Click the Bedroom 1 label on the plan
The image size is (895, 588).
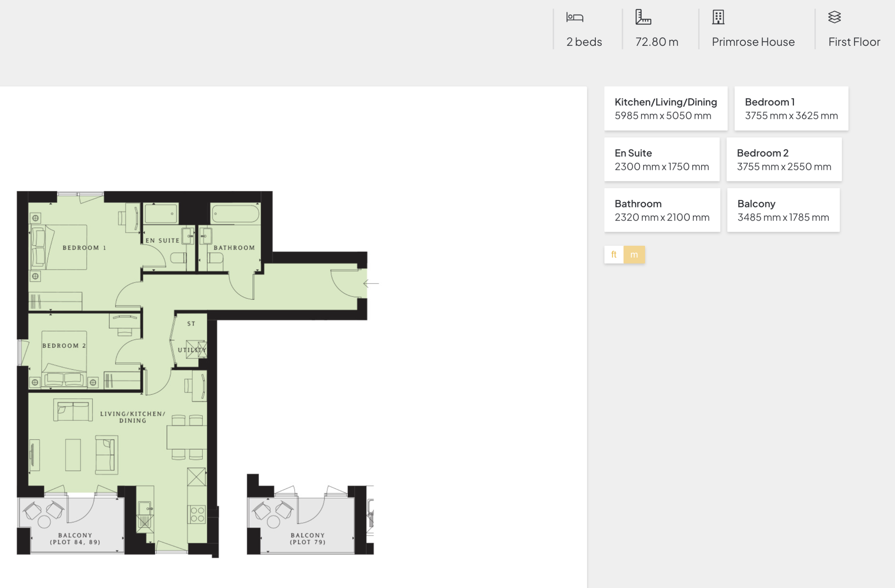[x=84, y=248]
